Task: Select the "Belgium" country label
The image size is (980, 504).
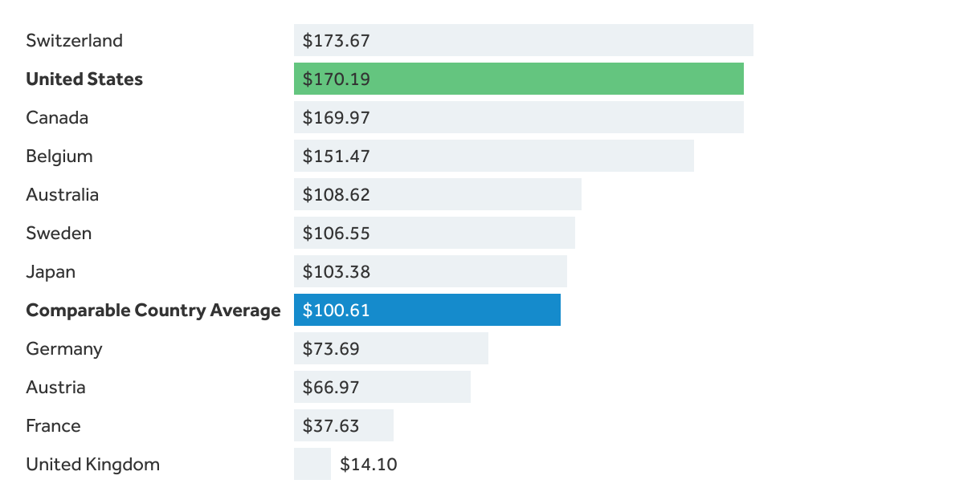Action: click(59, 156)
